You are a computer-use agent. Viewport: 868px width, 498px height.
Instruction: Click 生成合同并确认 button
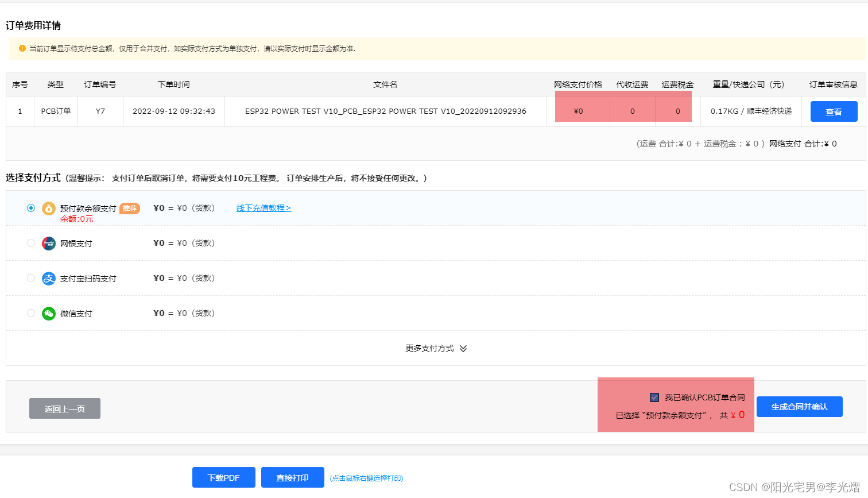[799, 407]
